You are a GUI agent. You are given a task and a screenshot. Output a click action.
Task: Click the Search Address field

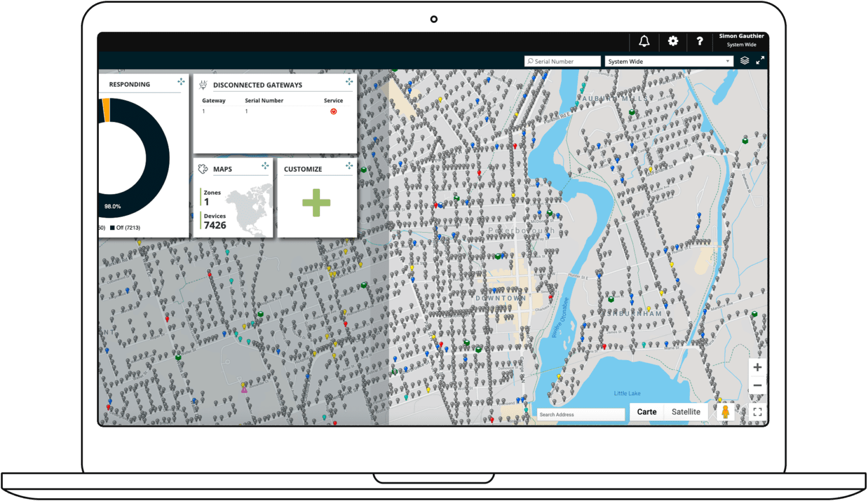tap(580, 414)
